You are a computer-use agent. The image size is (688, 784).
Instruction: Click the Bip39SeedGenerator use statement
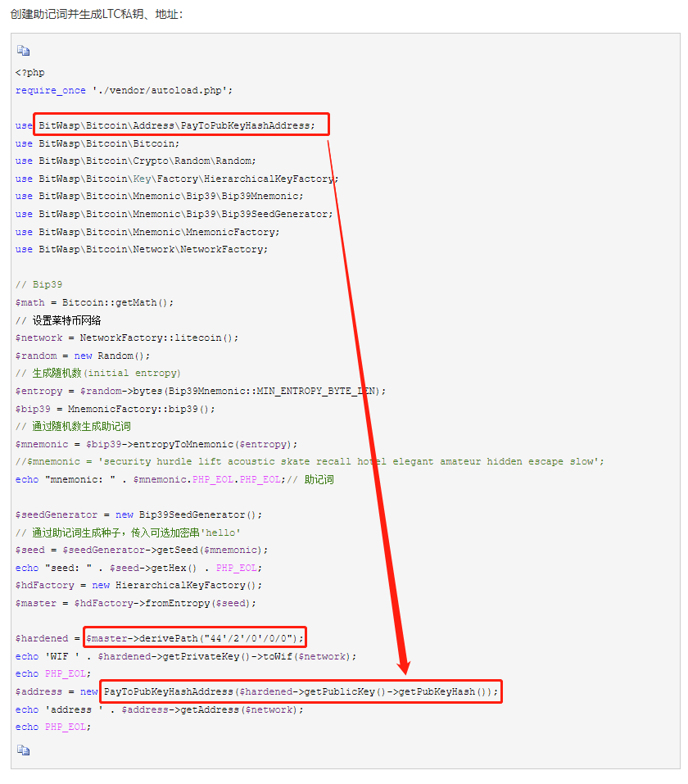click(174, 214)
